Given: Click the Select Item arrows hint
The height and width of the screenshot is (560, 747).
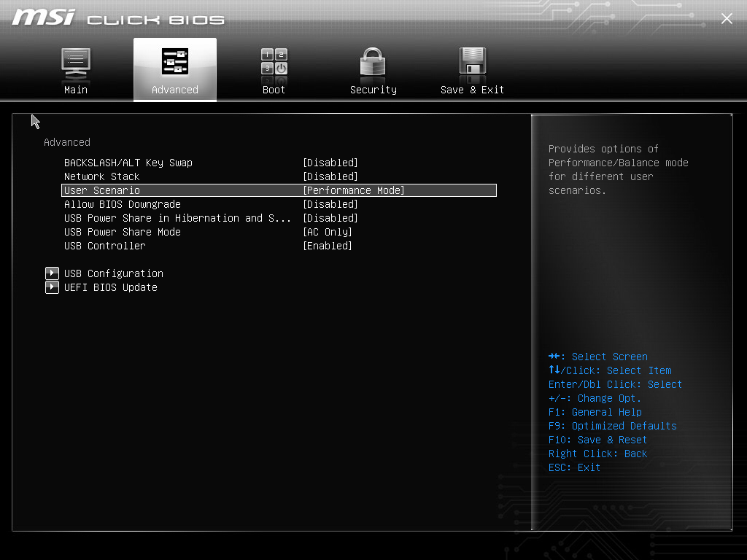Looking at the screenshot, I should coord(610,370).
